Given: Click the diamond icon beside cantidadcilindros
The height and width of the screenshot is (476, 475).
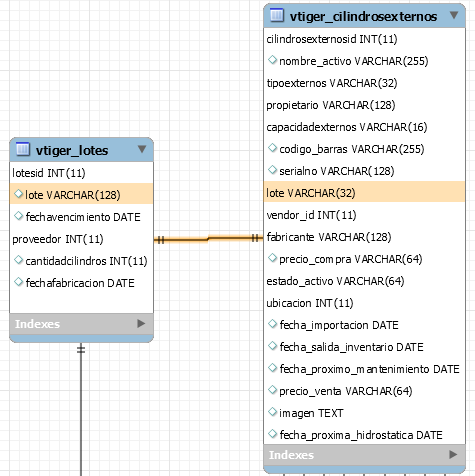Looking at the screenshot, I should (x=18, y=260).
